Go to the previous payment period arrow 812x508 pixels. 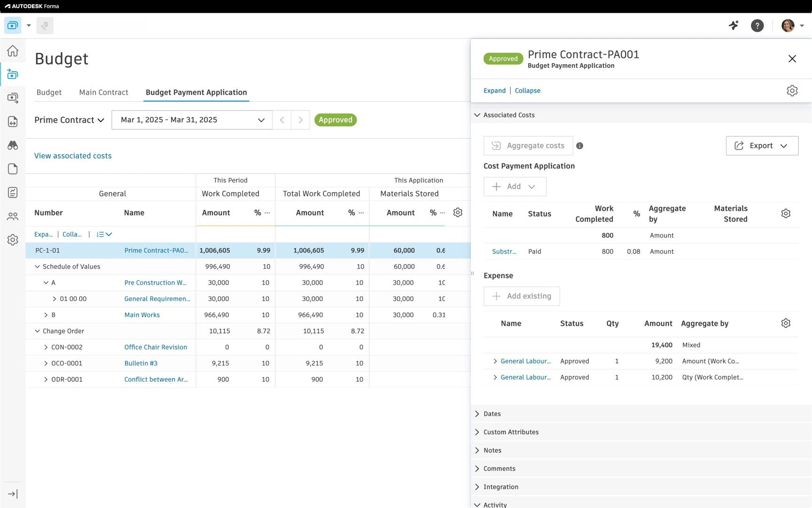282,120
